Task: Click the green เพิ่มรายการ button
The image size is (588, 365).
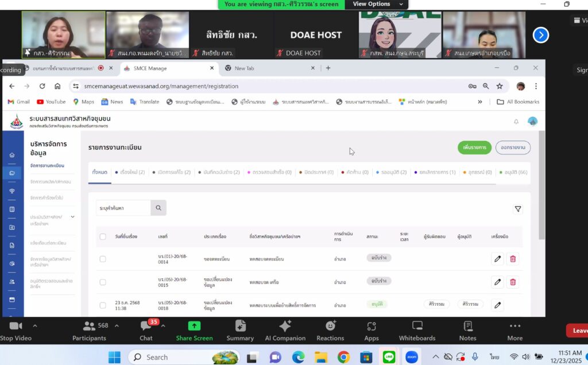Action: pos(474,147)
